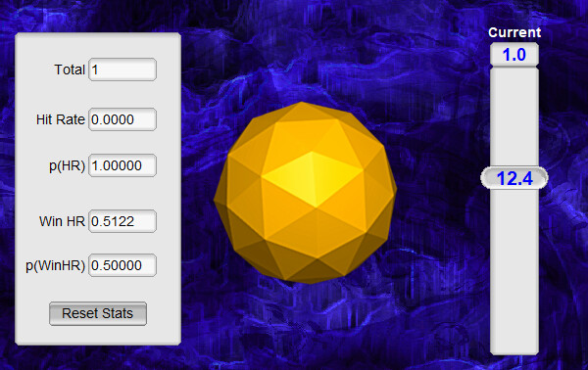
Task: Click the Total label text
Action: pos(70,69)
